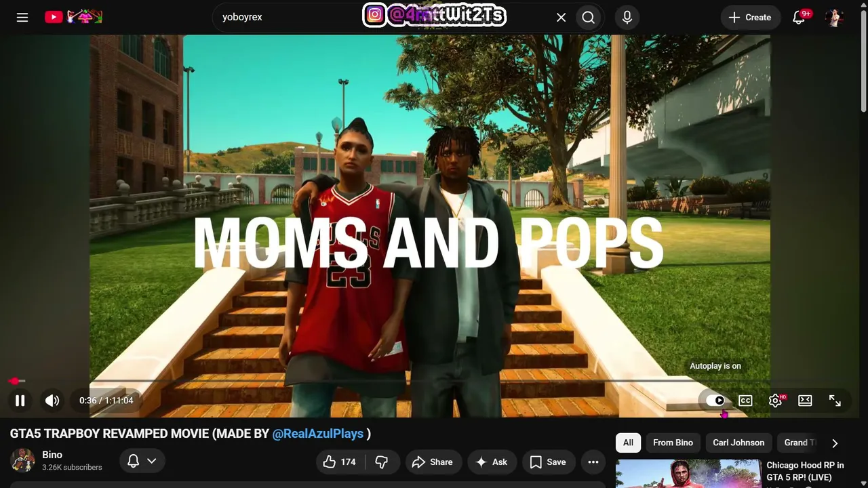
Task: Go to YouTube home via logo
Action: tap(73, 17)
